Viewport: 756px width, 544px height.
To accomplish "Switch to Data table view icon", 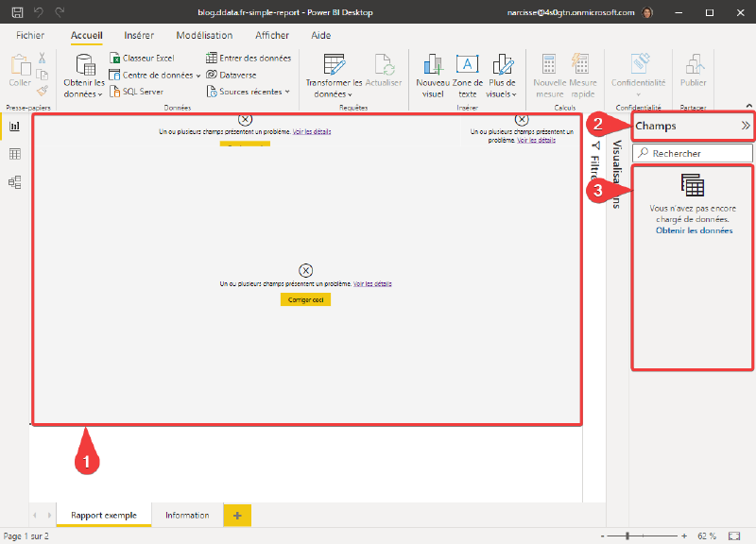I will point(15,154).
